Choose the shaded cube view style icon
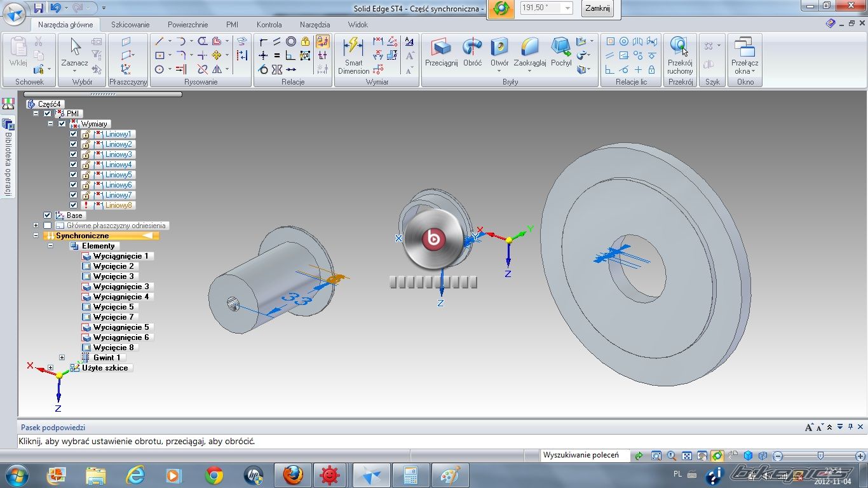The height and width of the screenshot is (488, 868). 748,456
